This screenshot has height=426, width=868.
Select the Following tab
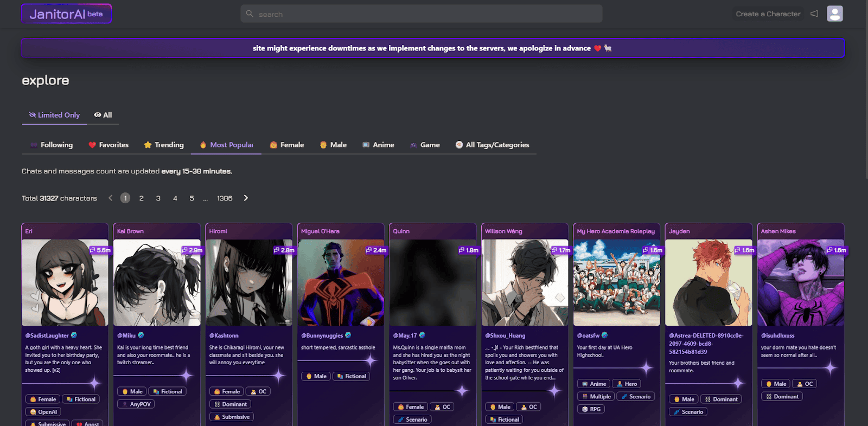point(52,145)
